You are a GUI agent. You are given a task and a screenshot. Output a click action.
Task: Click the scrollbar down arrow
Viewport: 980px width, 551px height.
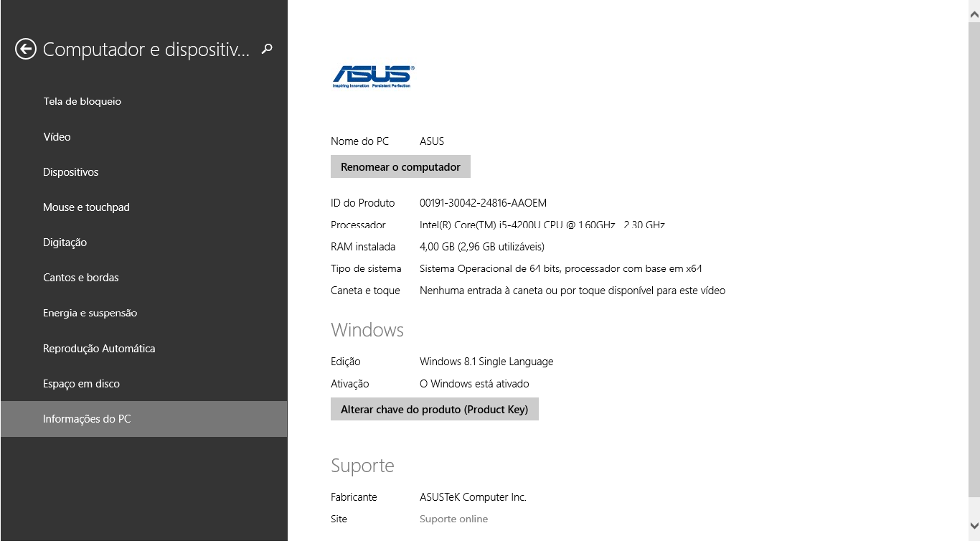974,525
